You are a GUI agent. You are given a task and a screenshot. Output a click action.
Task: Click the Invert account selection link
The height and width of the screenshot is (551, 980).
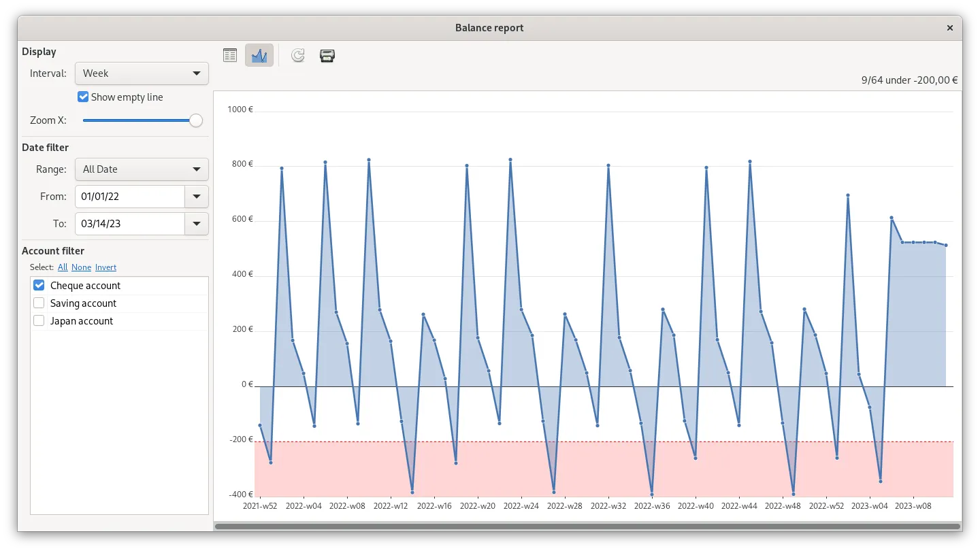[x=105, y=267]
